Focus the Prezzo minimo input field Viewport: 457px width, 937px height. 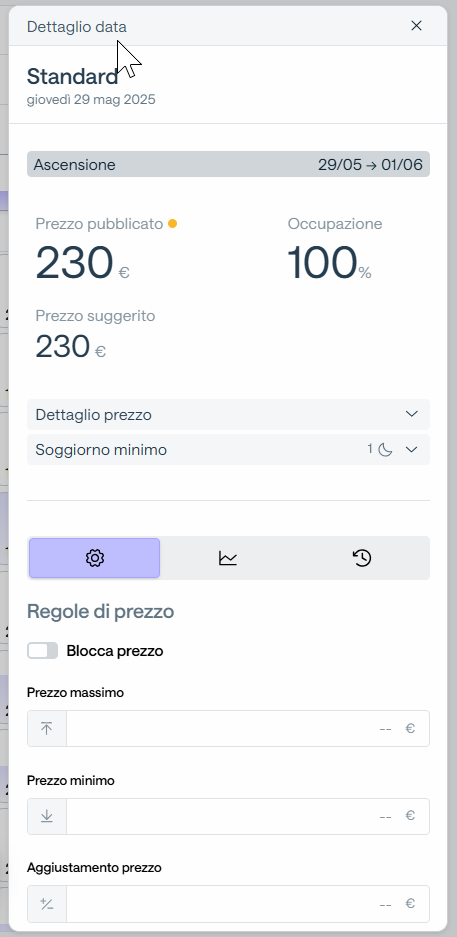[248, 816]
